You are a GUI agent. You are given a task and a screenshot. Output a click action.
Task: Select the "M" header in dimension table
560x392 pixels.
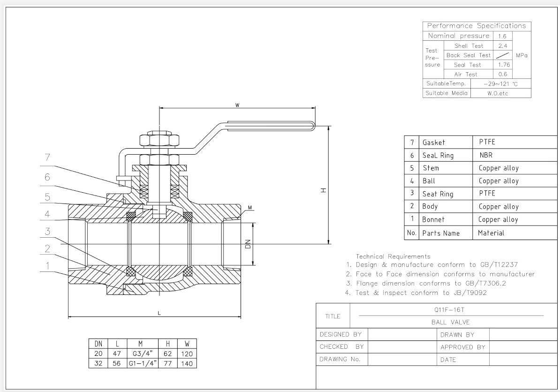point(140,344)
